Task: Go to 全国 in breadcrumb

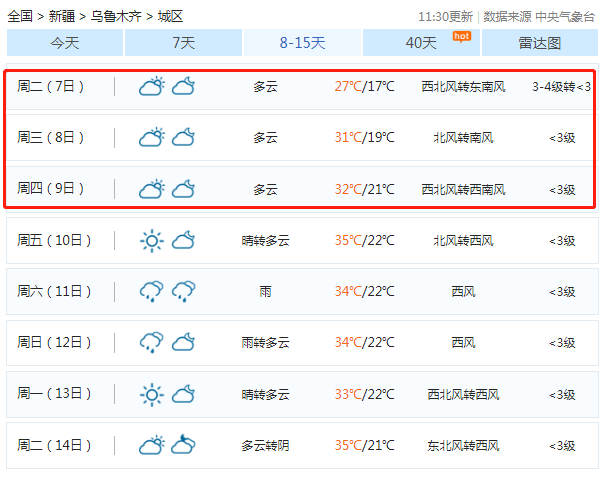Action: tap(20, 17)
